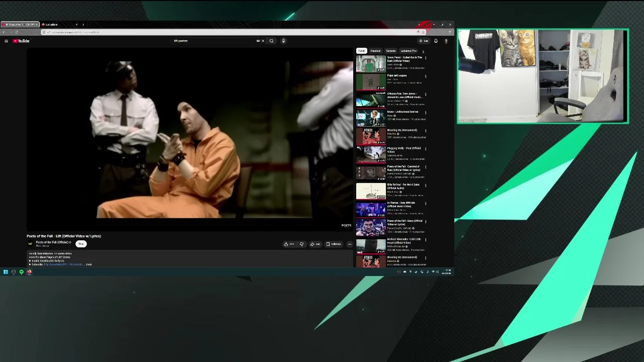Open Snow Patrol Called Out In The Dark thumbnail
The image size is (644, 362).
(371, 64)
